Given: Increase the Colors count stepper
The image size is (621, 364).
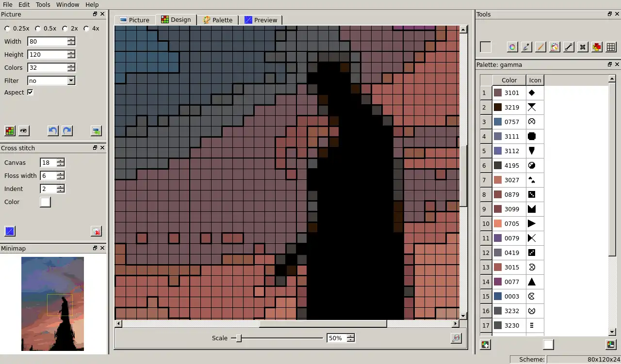Looking at the screenshot, I should [71, 65].
